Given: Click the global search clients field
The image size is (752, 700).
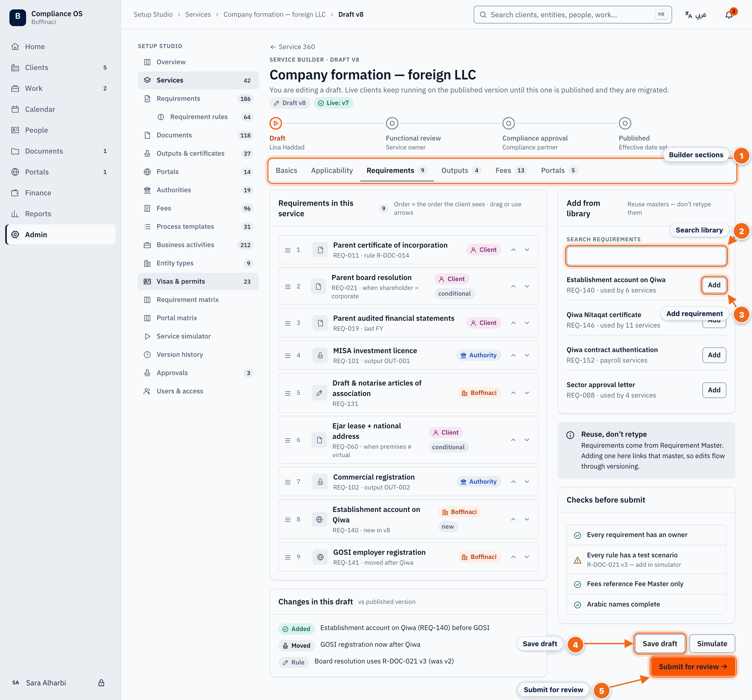Looking at the screenshot, I should pos(572,15).
